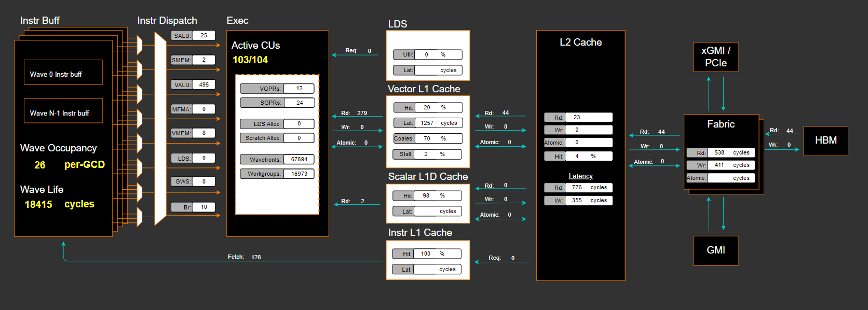This screenshot has height=310, width=868.
Task: Click the Wavefronts count field
Action: [299, 160]
